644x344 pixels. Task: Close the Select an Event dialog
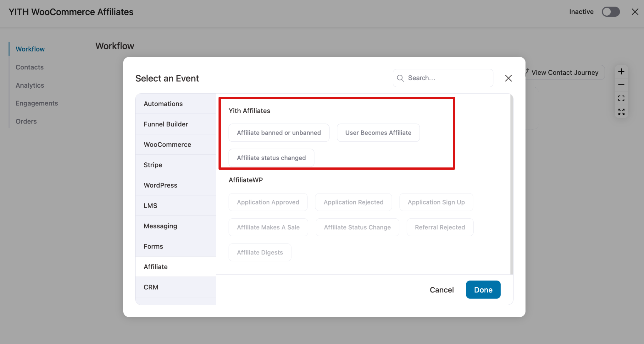(508, 78)
